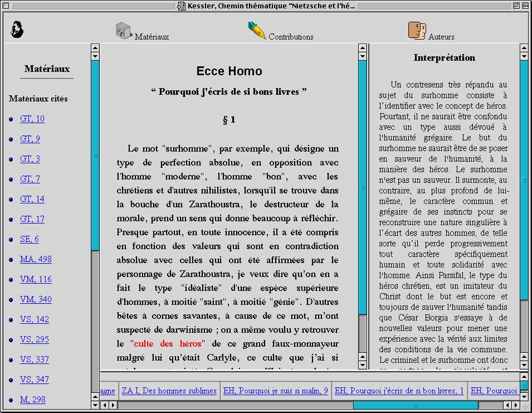Open the Matériaux safe icon
Viewport: 532px width, 413px height.
(124, 31)
